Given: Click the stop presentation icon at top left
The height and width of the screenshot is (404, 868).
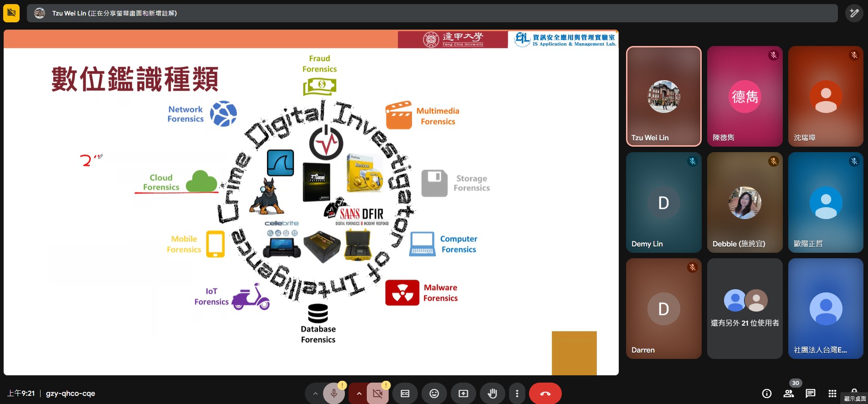Looking at the screenshot, I should point(11,13).
